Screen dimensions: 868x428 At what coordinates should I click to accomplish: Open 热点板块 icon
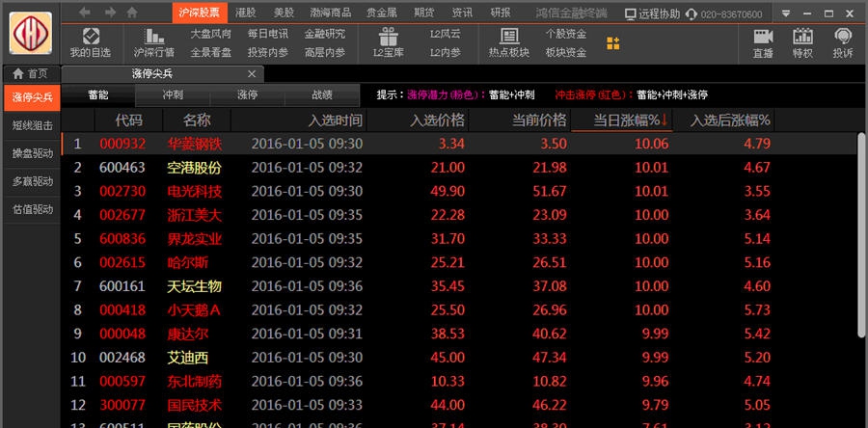508,37
